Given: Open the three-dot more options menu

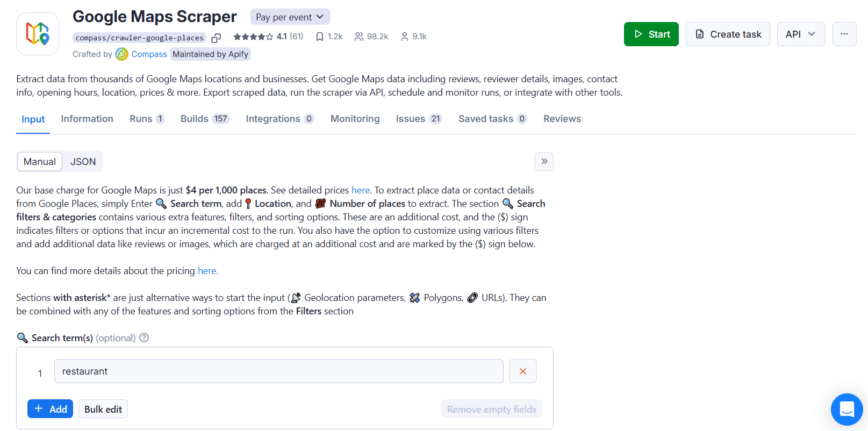Looking at the screenshot, I should 844,34.
